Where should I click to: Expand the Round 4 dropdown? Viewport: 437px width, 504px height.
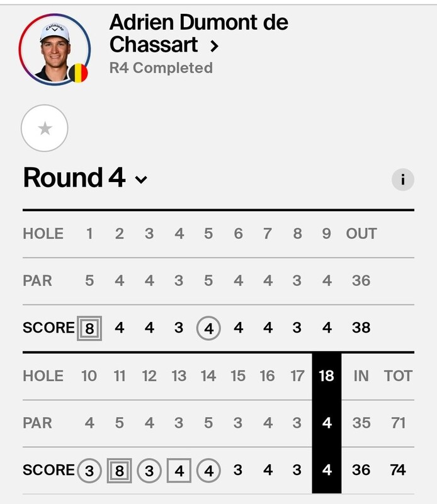[141, 180]
